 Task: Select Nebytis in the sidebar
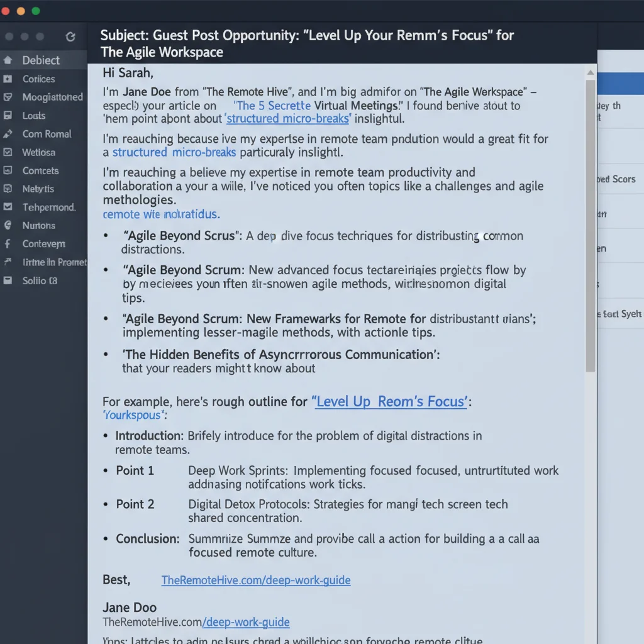pyautogui.click(x=38, y=189)
